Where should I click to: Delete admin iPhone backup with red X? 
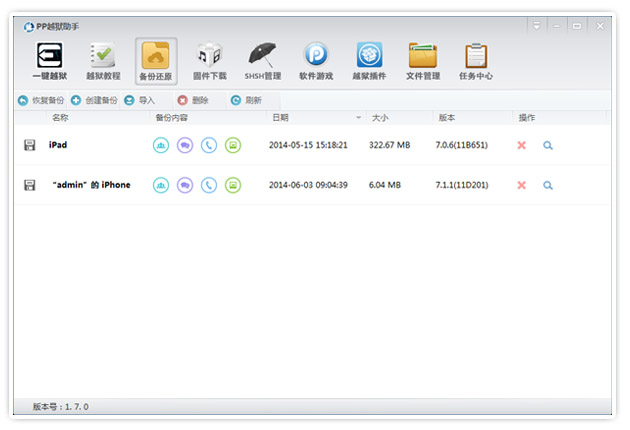tap(522, 185)
